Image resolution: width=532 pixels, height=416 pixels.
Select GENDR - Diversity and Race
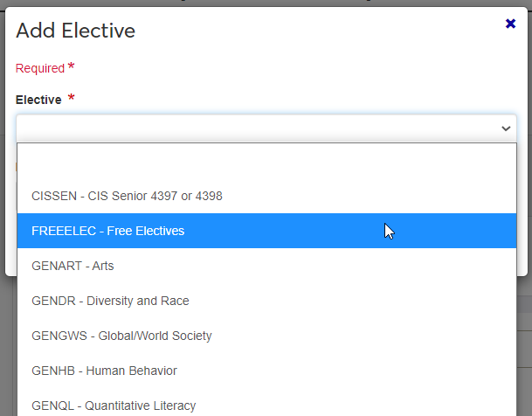[x=110, y=301]
